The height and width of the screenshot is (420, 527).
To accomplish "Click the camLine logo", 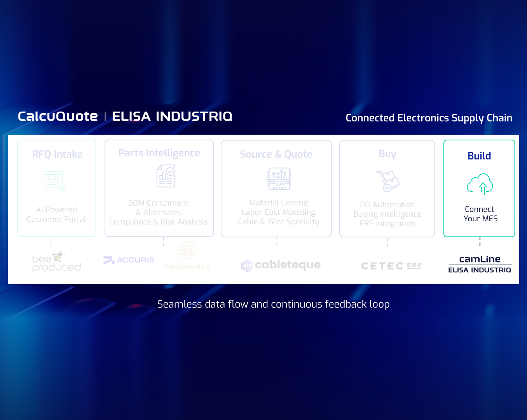I will (x=480, y=259).
